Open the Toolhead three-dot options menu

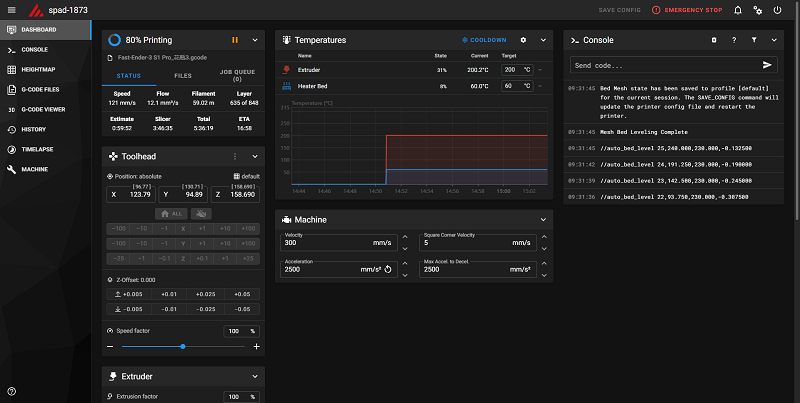pos(235,157)
